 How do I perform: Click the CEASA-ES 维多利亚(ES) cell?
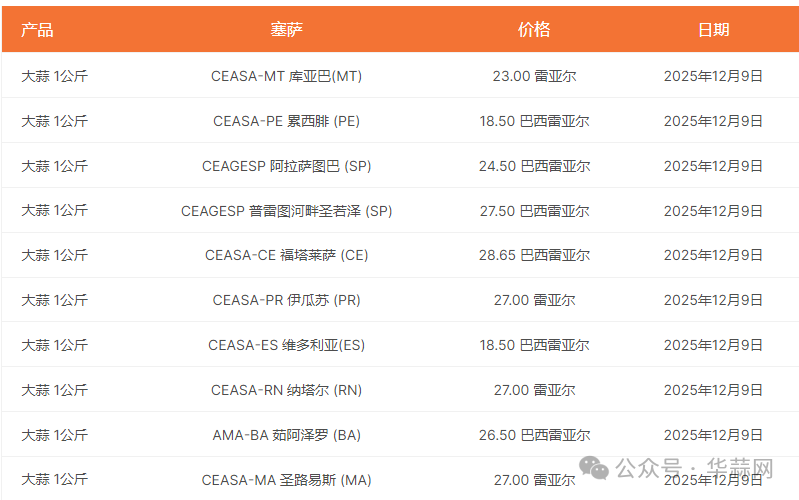286,345
